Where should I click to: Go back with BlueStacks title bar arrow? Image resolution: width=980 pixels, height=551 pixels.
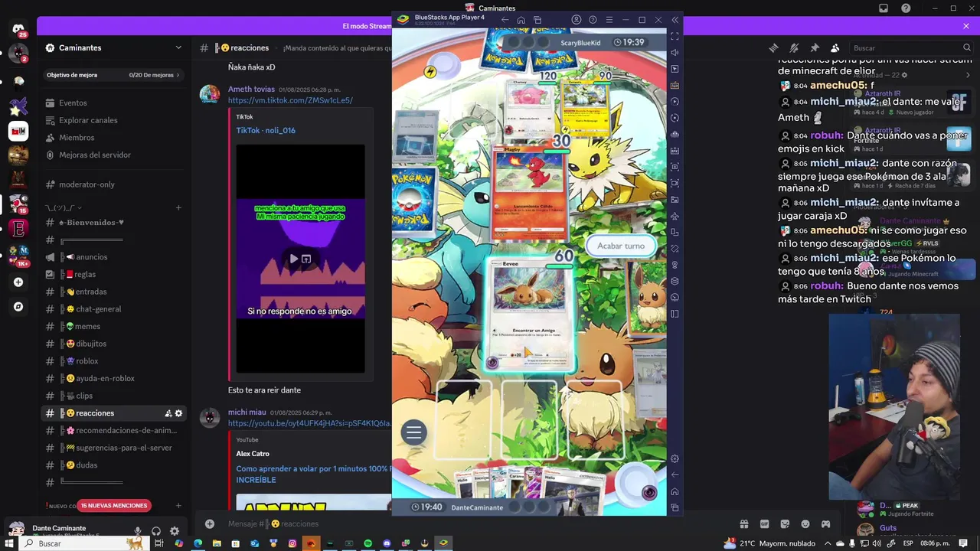505,20
